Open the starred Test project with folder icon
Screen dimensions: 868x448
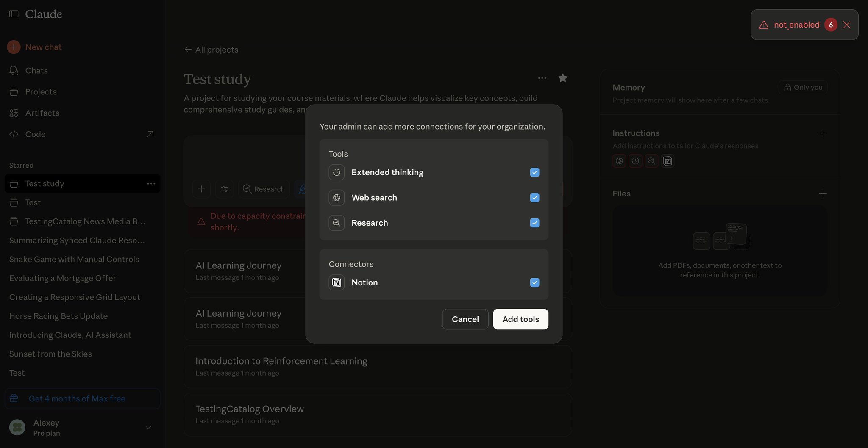(82, 202)
